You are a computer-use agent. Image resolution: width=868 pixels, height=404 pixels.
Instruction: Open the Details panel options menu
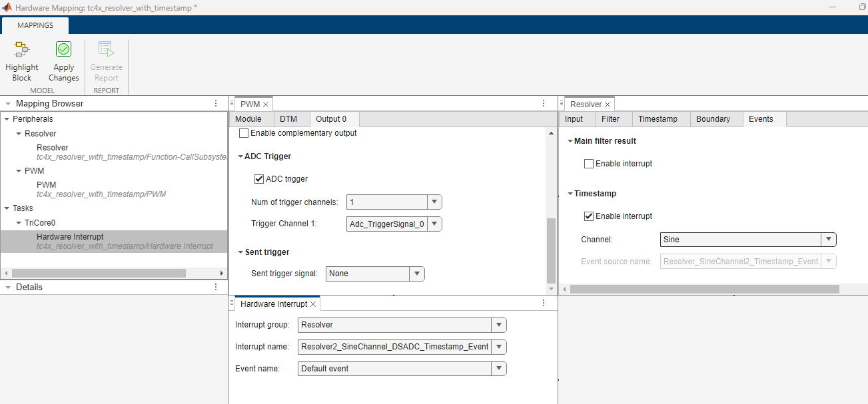pyautogui.click(x=216, y=288)
